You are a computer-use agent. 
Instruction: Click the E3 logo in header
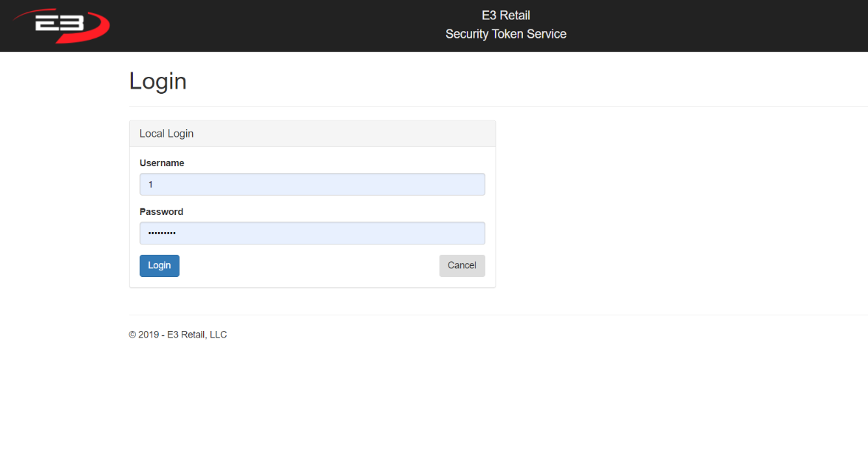tap(61, 24)
